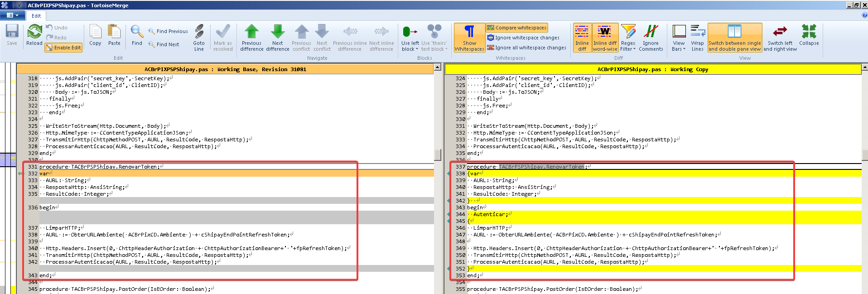
Task: Copy the selected text
Action: (x=95, y=35)
